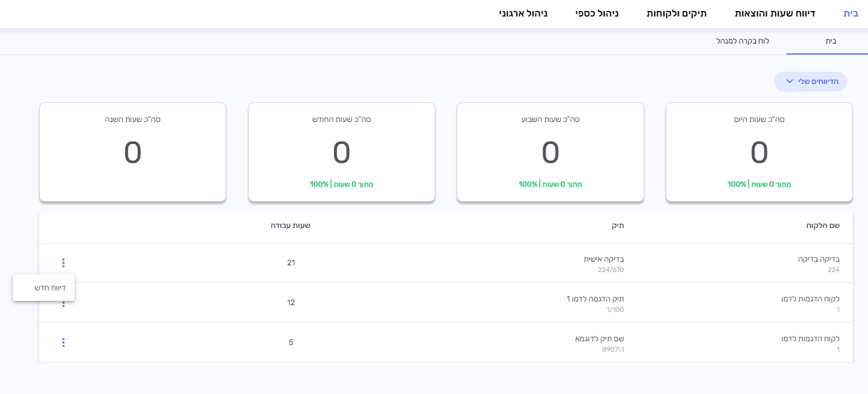The image size is (868, 394).
Task: Switch to the לוח בקרה למנהל tab
Action: coord(742,41)
